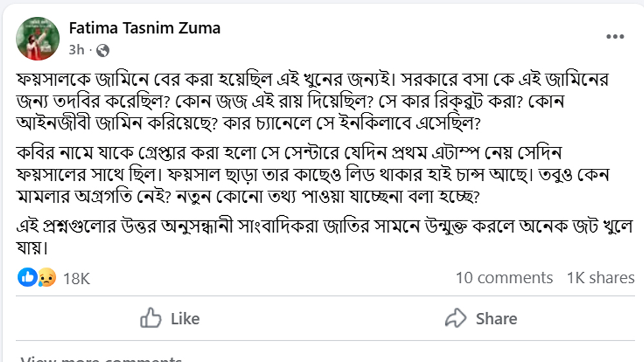
Task: Click the blue like reaction icon
Action: (x=27, y=278)
